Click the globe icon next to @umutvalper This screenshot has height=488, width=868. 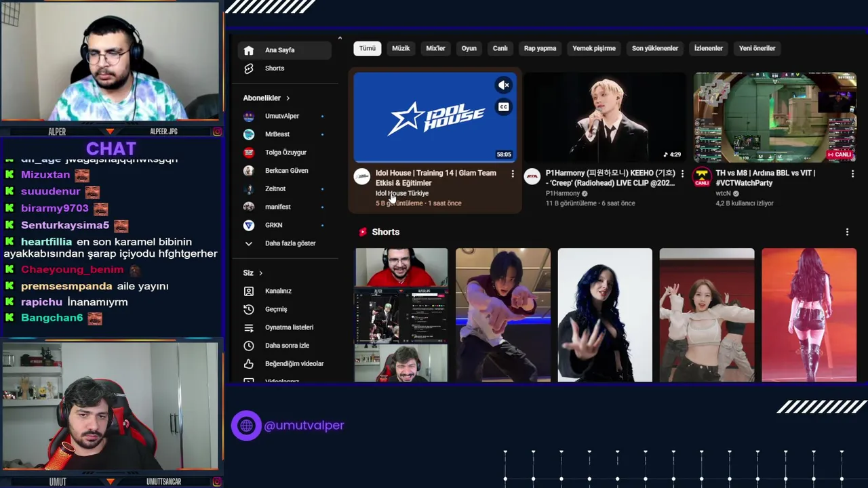click(x=246, y=426)
